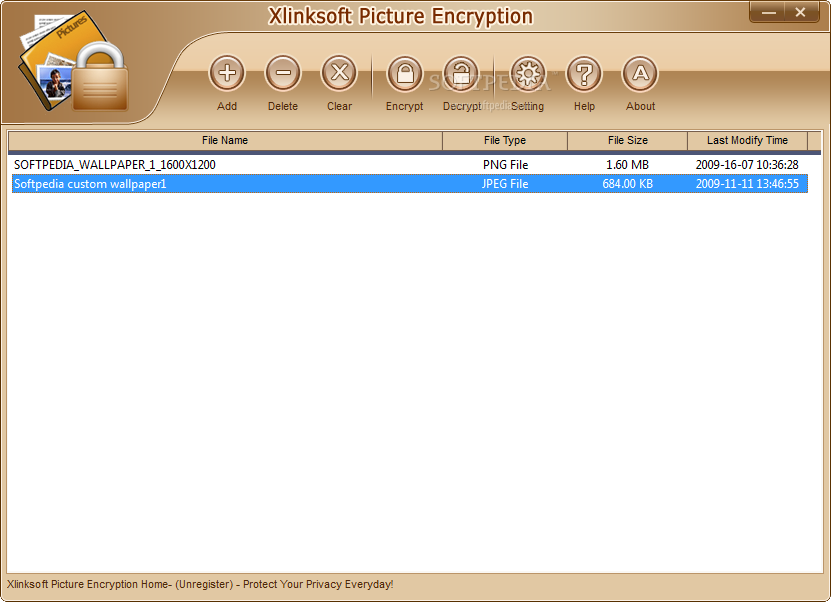Click the Clear (X) icon
This screenshot has width=831, height=602.
point(339,73)
